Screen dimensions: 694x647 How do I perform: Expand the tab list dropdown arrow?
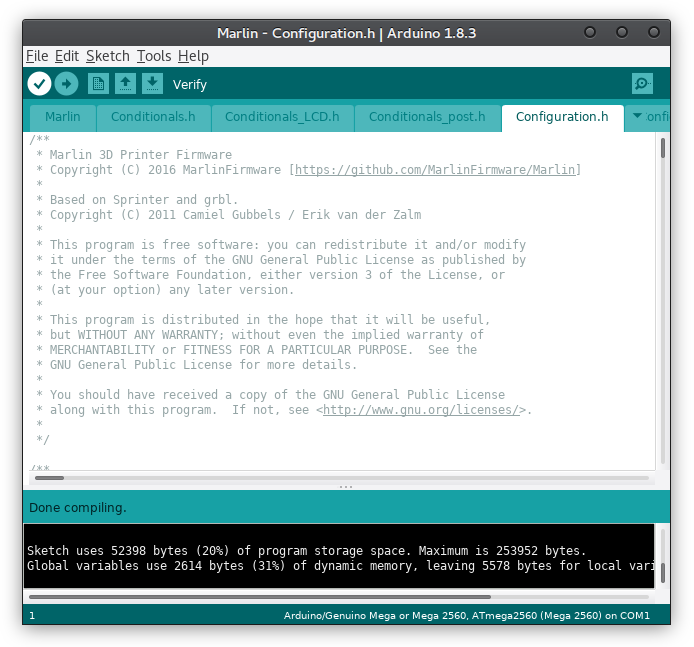click(x=637, y=116)
